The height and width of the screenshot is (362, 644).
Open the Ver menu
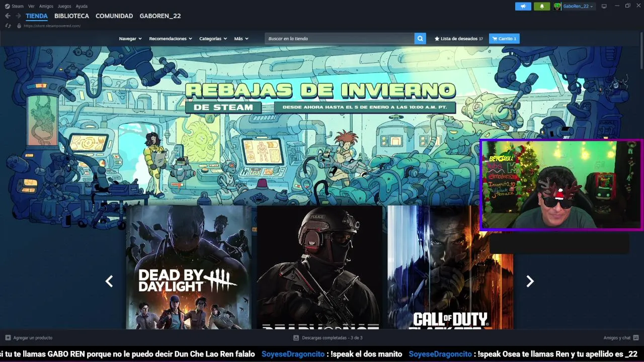[31, 6]
